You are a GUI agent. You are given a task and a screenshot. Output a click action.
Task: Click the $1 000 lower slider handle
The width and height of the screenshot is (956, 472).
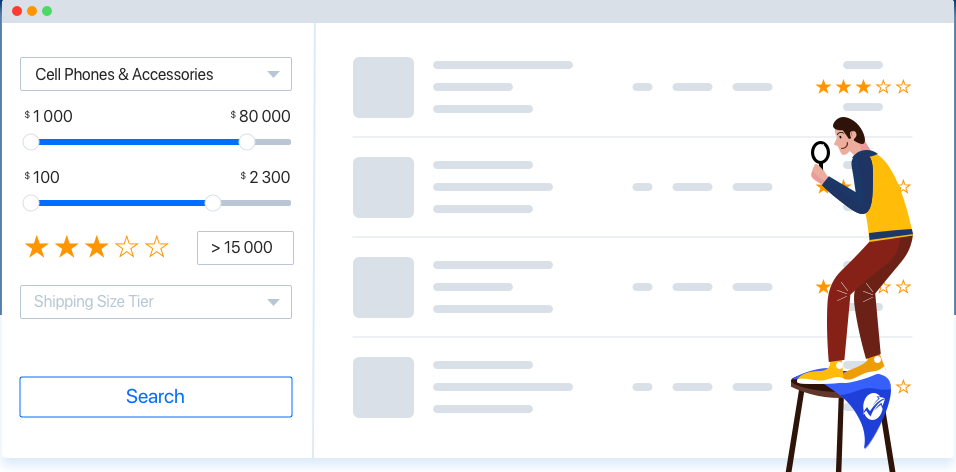31,142
